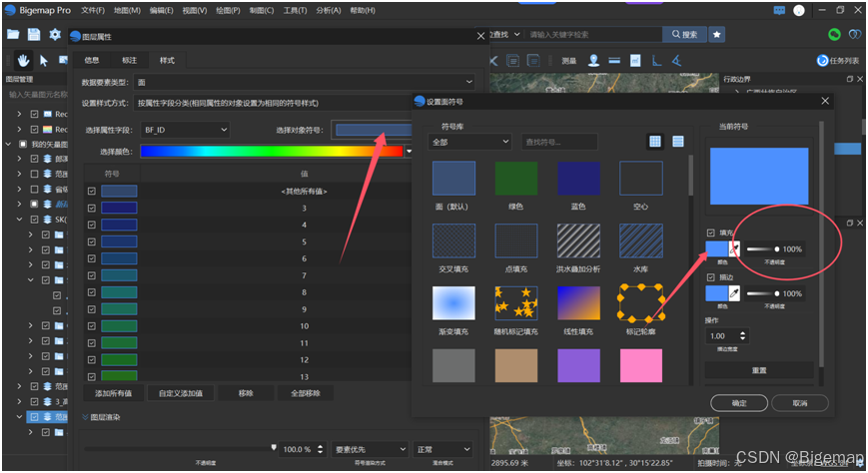Screen dimensions: 868x473
Task: Click the user avatar icon
Action: (x=799, y=11)
